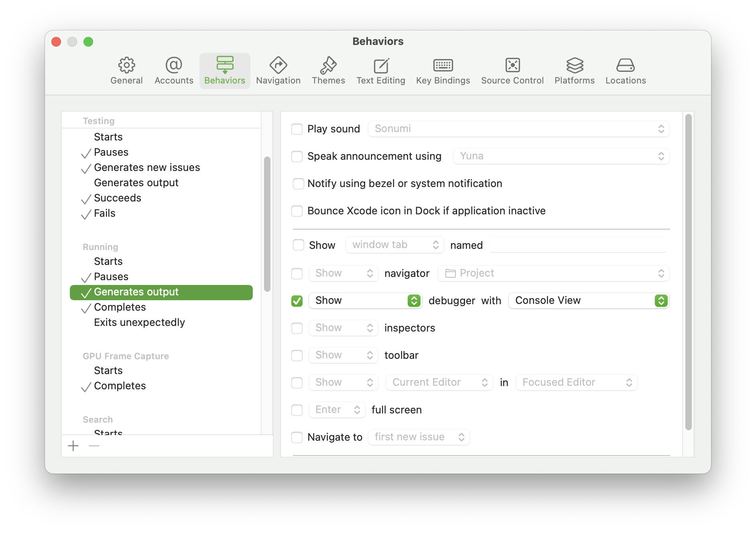
Task: Select the Succeeds behavior
Action: (x=161, y=198)
